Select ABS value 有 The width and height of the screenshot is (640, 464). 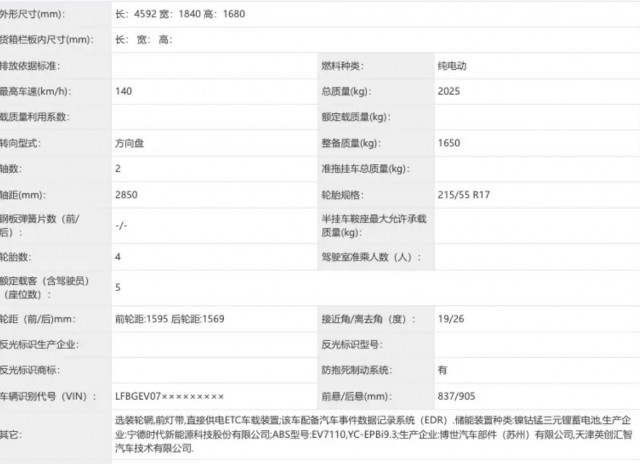click(x=442, y=370)
